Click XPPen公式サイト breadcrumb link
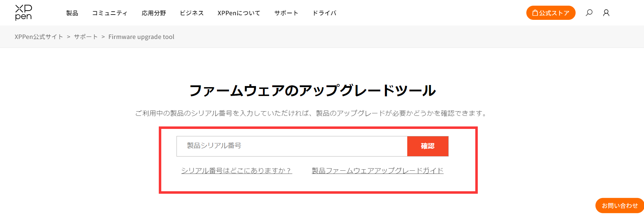644x221 pixels. [x=39, y=37]
